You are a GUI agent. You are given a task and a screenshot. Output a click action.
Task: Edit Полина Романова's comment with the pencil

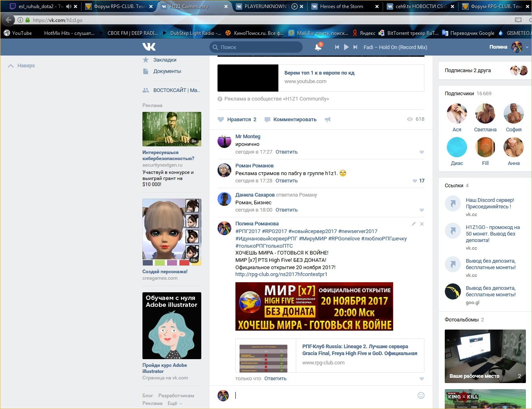tap(414, 224)
